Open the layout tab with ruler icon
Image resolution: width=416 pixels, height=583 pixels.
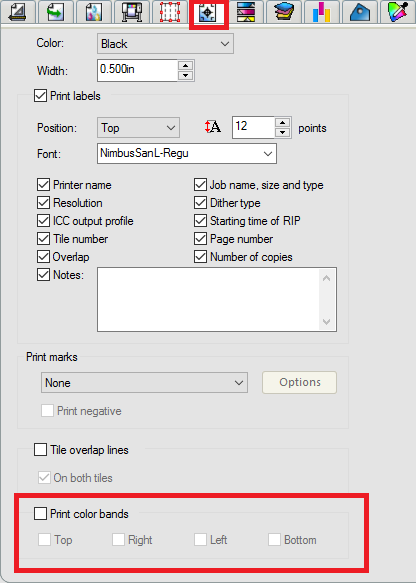point(17,12)
